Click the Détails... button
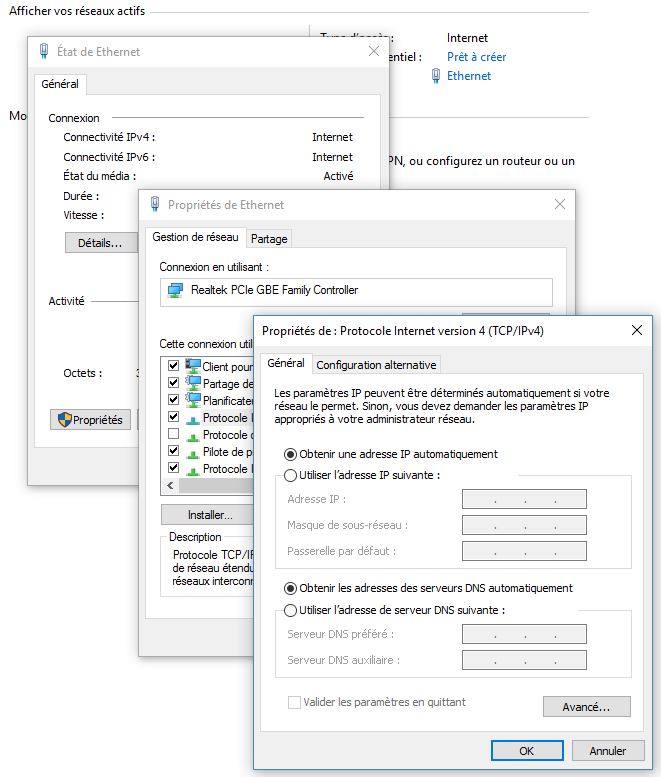 [x=101, y=243]
